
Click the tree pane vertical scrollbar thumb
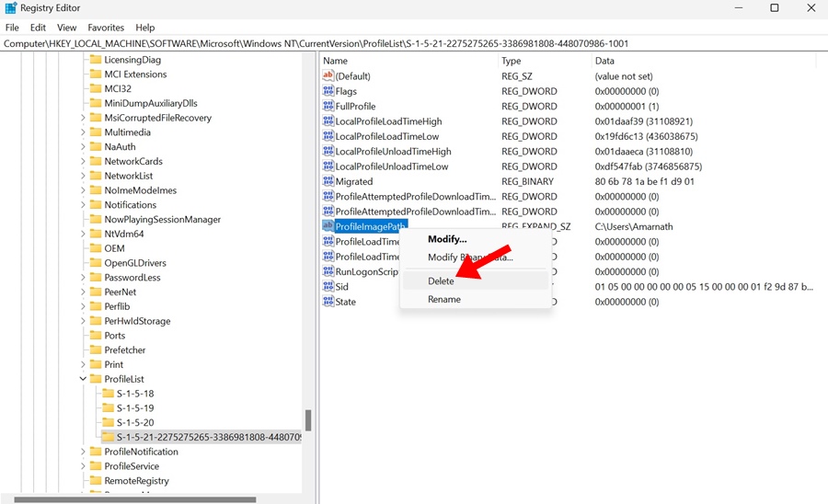[308, 420]
